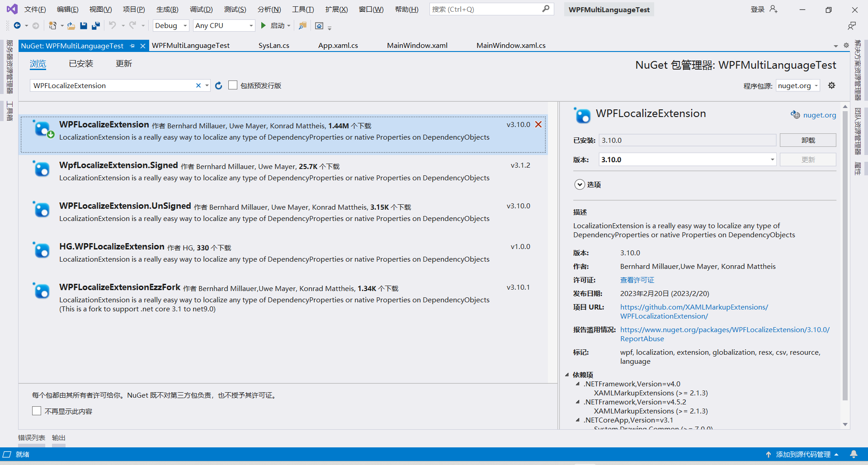Close the NuGet: WPFMultiLanguageTest tab

tap(143, 46)
